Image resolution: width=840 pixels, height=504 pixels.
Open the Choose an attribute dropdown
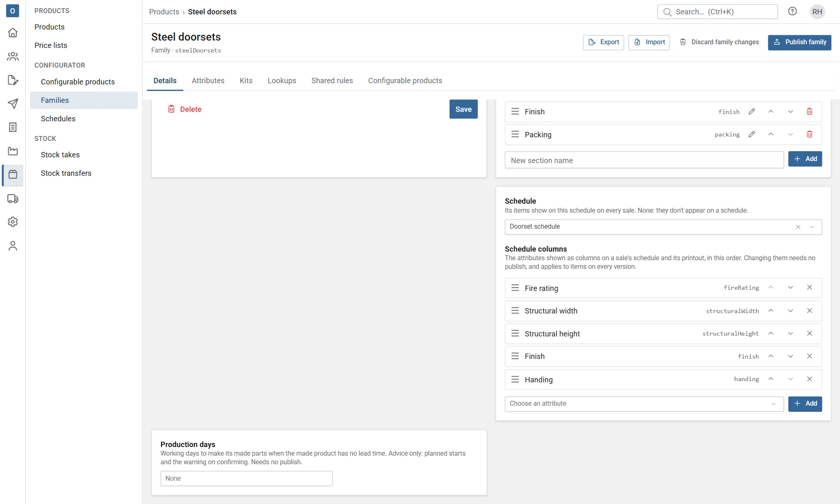pyautogui.click(x=644, y=404)
